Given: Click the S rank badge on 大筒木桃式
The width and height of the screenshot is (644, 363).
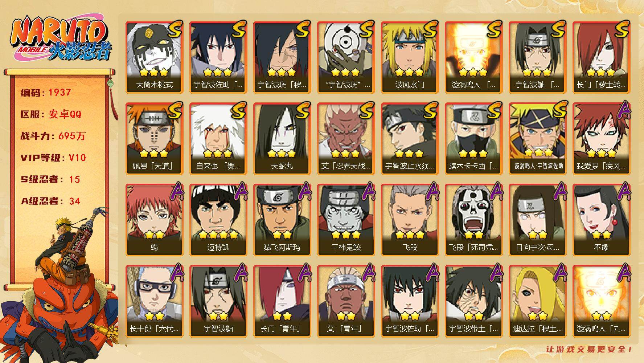Looking at the screenshot, I should click(x=175, y=29).
